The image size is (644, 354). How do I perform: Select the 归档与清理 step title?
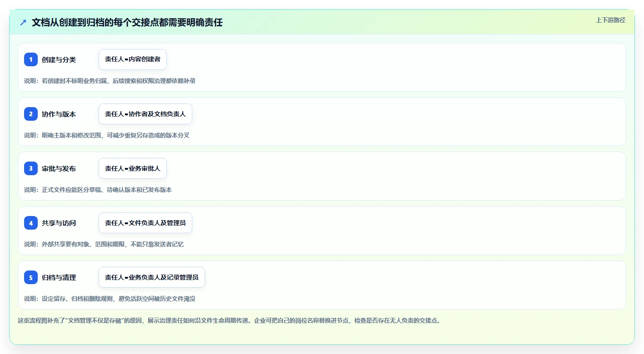coord(59,277)
